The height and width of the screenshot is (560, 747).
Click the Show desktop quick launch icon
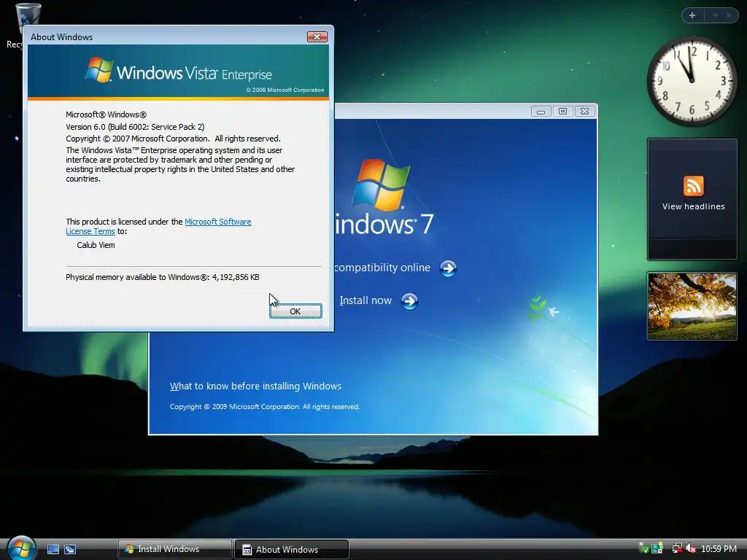[x=53, y=550]
